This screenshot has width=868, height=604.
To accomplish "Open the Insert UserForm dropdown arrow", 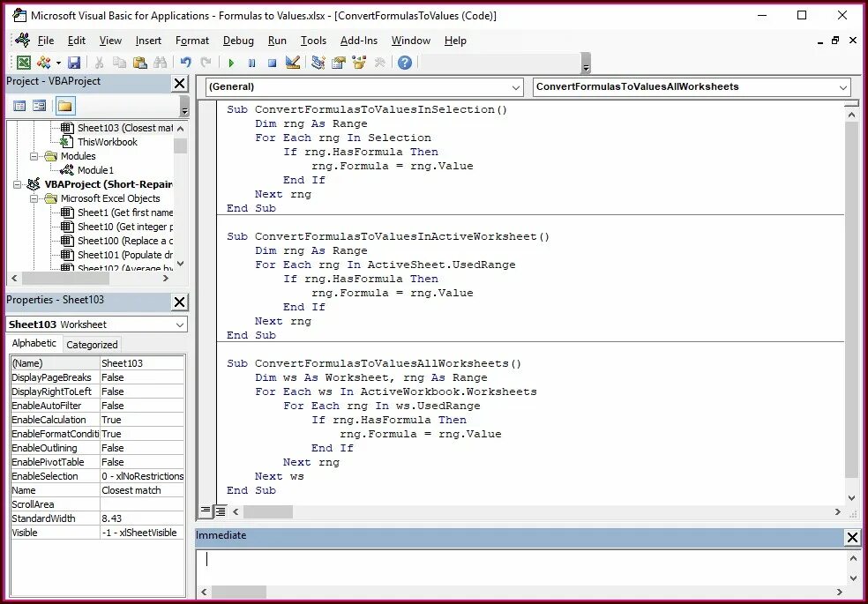I will pos(58,63).
